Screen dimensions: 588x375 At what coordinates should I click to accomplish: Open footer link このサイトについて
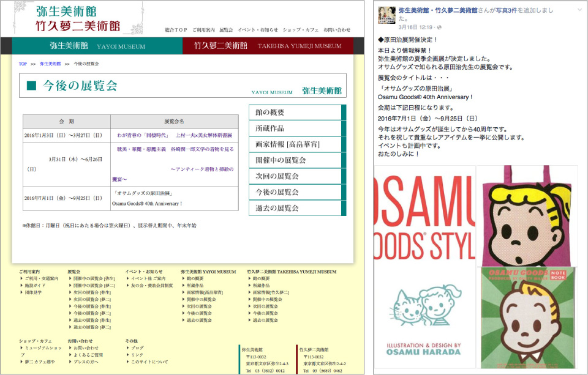pyautogui.click(x=149, y=362)
